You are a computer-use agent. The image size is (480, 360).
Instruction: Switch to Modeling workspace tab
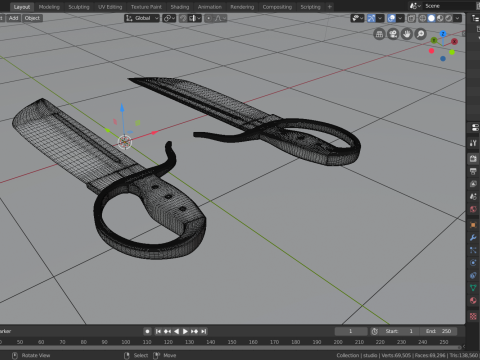(x=49, y=7)
